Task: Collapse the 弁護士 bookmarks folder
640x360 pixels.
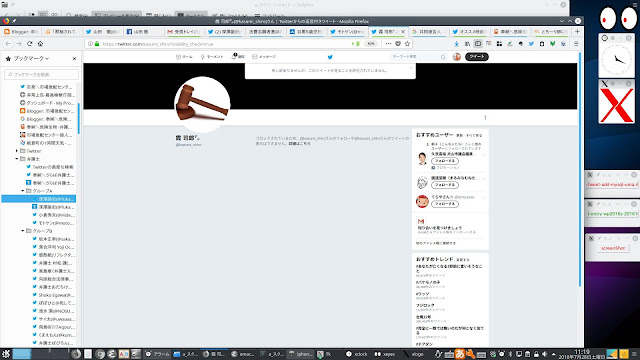Action: coord(17,159)
